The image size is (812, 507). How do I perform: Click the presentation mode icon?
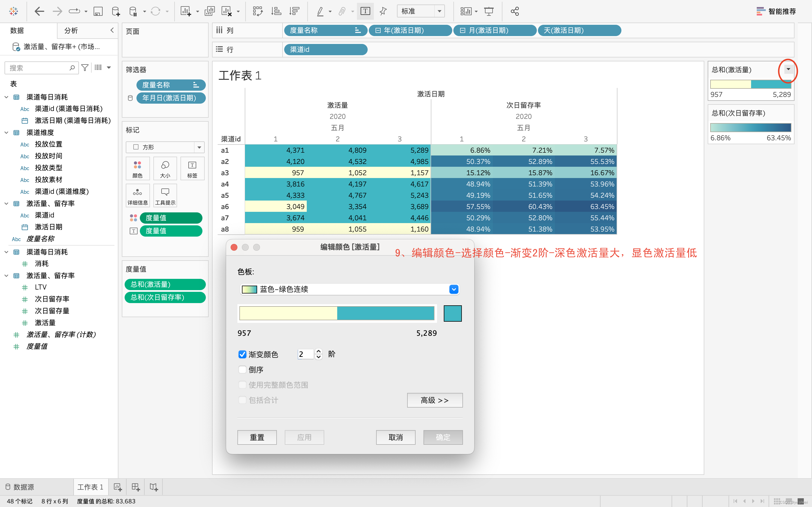coord(489,11)
